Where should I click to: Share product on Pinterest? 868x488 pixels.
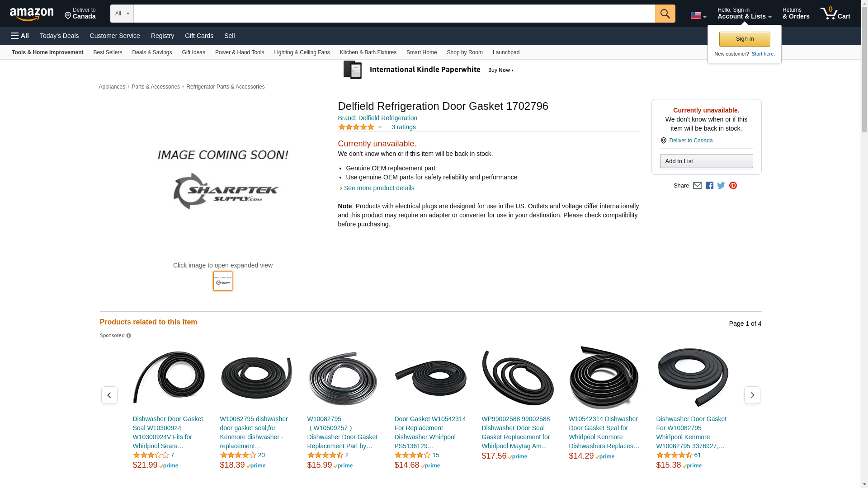733,186
